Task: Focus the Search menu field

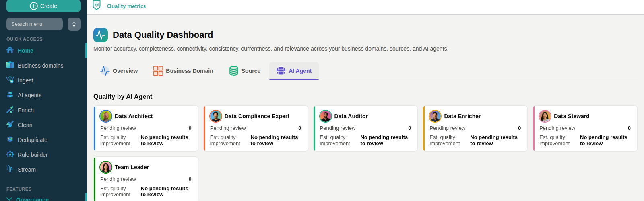Action: [x=35, y=24]
